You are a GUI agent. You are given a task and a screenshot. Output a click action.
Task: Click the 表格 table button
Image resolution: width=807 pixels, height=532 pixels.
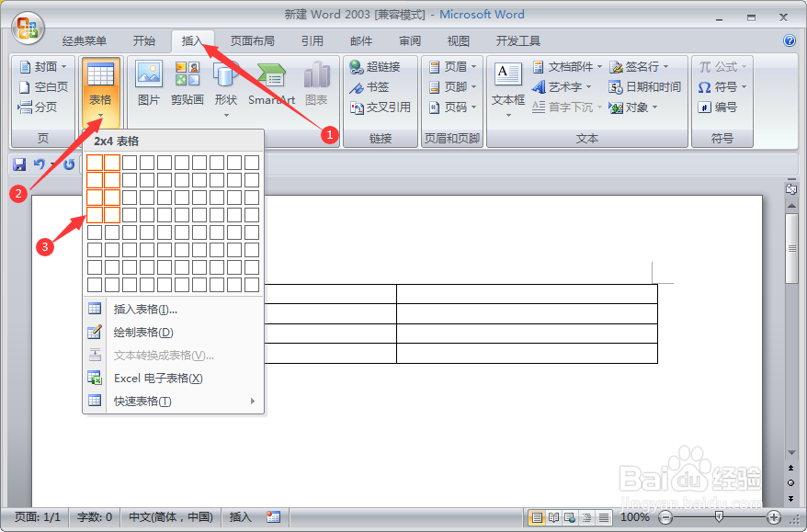coord(100,91)
